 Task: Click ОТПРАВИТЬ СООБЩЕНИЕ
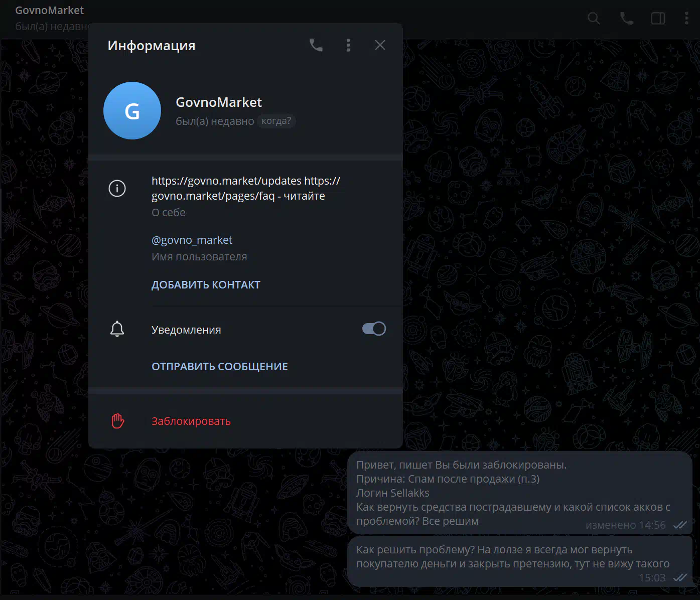pos(220,366)
